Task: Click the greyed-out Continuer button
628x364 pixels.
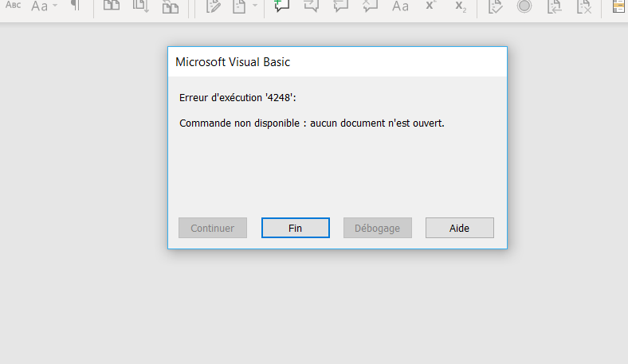Action: pyautogui.click(x=213, y=228)
